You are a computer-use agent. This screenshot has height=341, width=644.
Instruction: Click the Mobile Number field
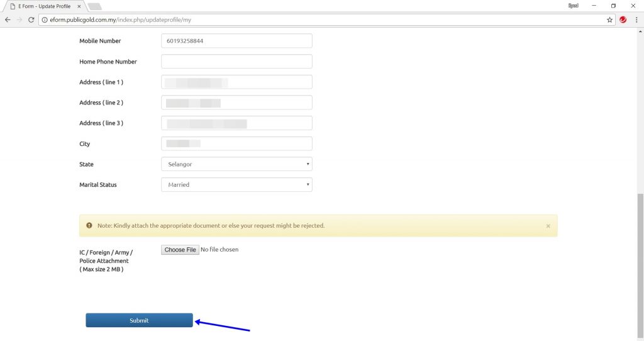click(x=236, y=41)
